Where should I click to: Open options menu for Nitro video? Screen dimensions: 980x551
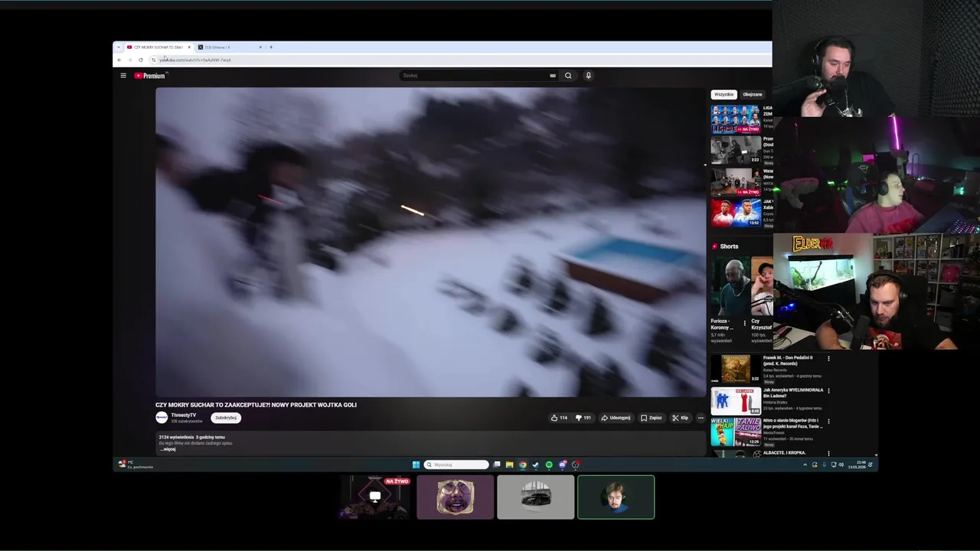[828, 421]
